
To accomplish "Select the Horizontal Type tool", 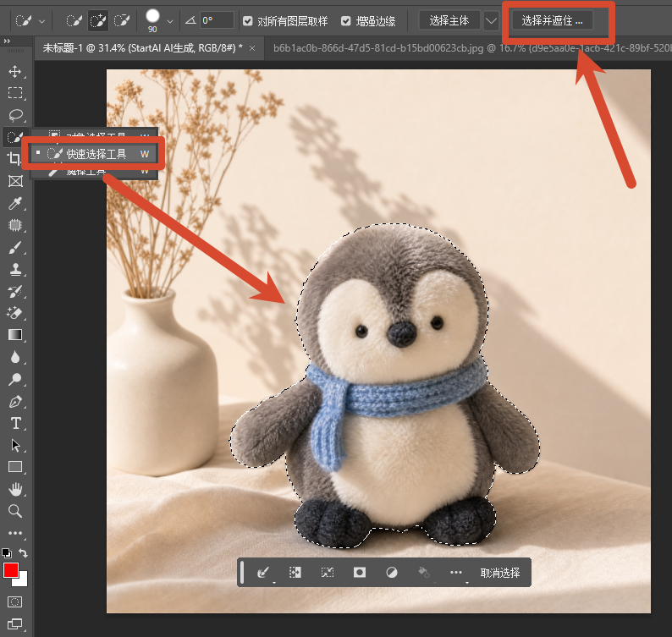I will [16, 423].
